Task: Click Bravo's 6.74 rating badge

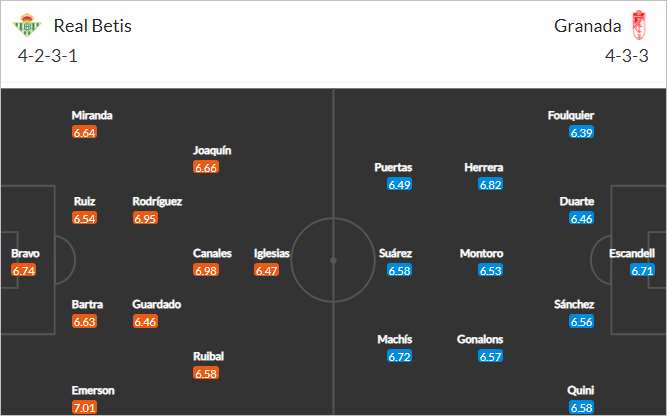Action: (x=24, y=270)
